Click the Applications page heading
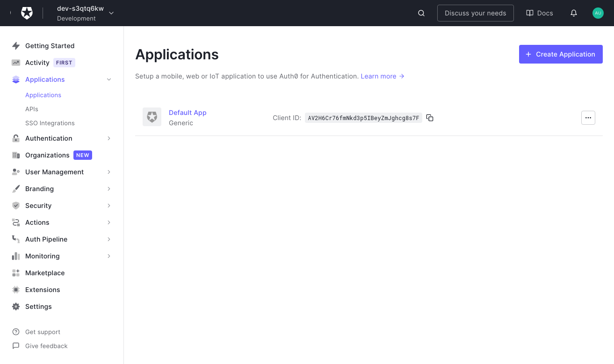Image resolution: width=614 pixels, height=364 pixels. (177, 54)
